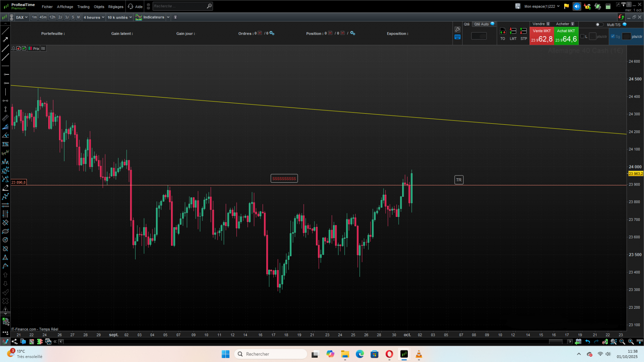Select the percentage variation tool

coord(5,144)
